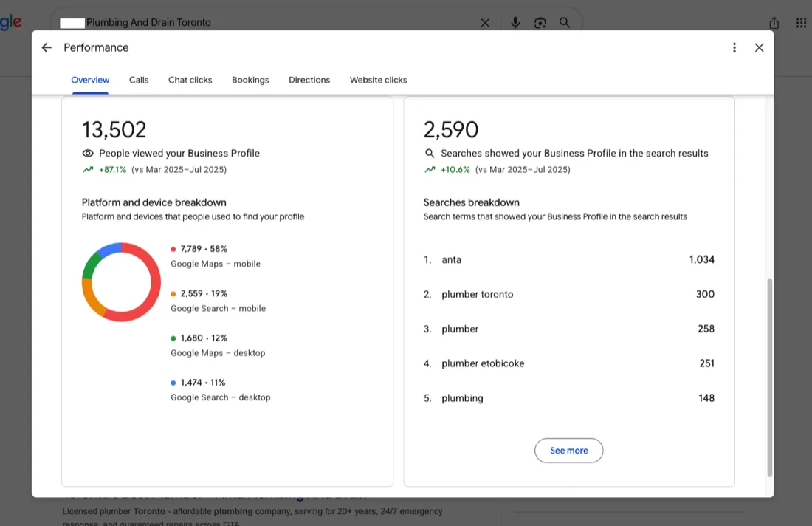Click 'Searches breakdown' heading
This screenshot has height=526, width=812.
(x=471, y=202)
